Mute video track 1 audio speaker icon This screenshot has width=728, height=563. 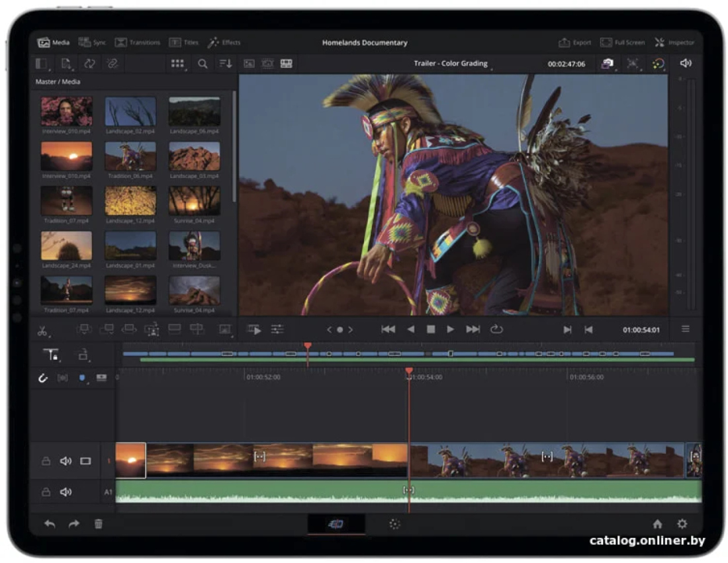coord(66,461)
